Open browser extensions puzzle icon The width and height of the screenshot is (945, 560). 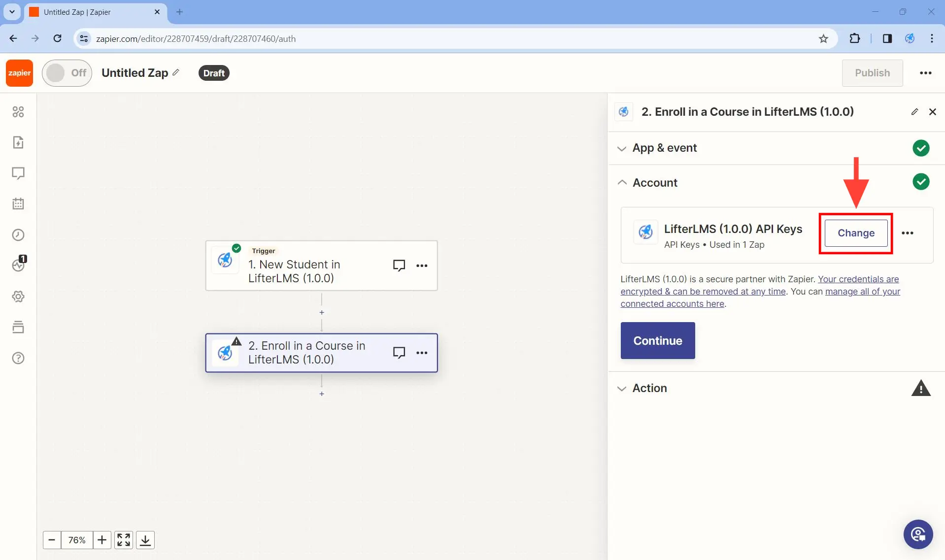(x=855, y=38)
